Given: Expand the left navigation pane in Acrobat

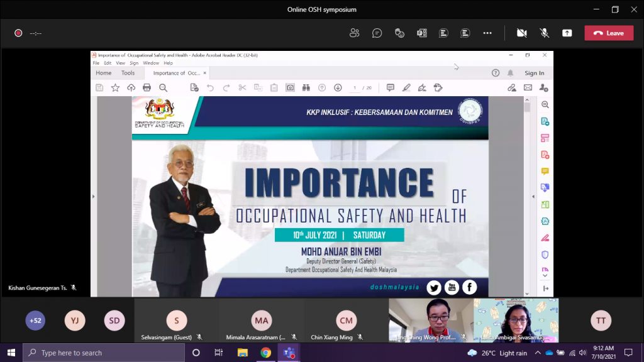Looking at the screenshot, I should [93, 197].
